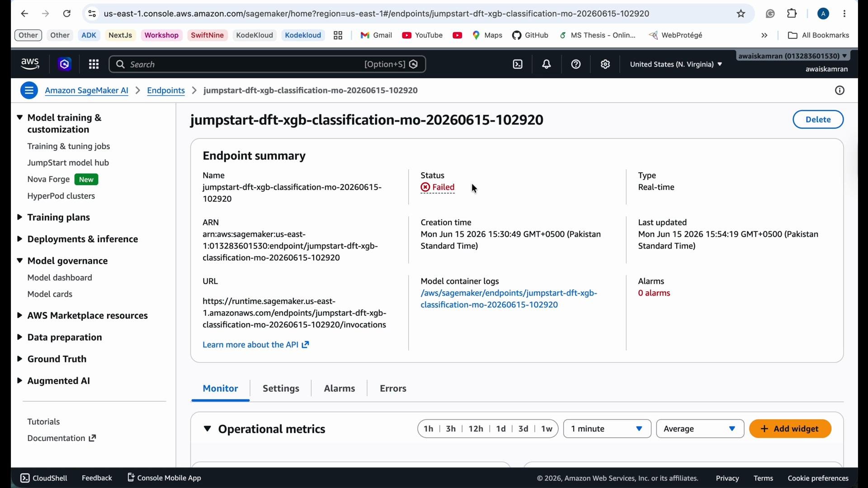Open Documentation external link
Screen dimensions: 868x488
pos(61,438)
